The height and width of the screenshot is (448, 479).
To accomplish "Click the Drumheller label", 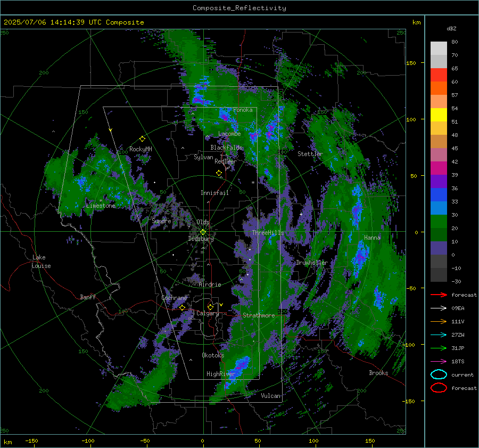I will (312, 263).
